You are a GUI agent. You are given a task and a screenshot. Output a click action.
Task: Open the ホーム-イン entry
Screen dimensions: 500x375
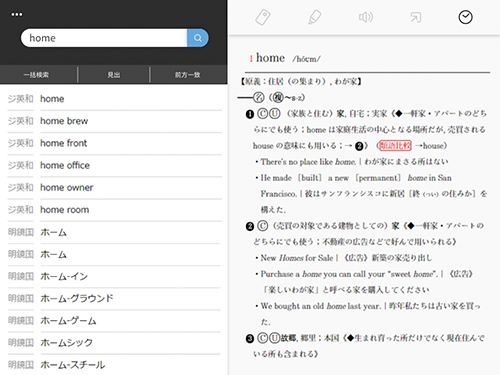click(x=114, y=276)
